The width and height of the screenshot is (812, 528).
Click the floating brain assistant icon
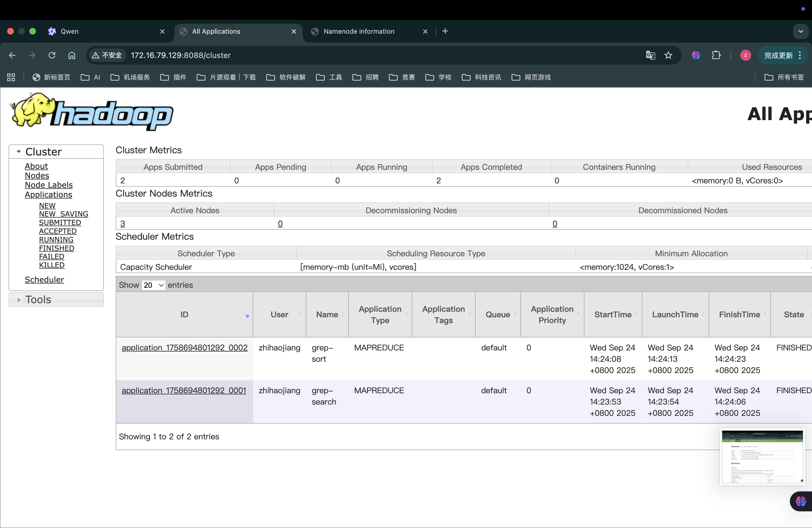[801, 501]
